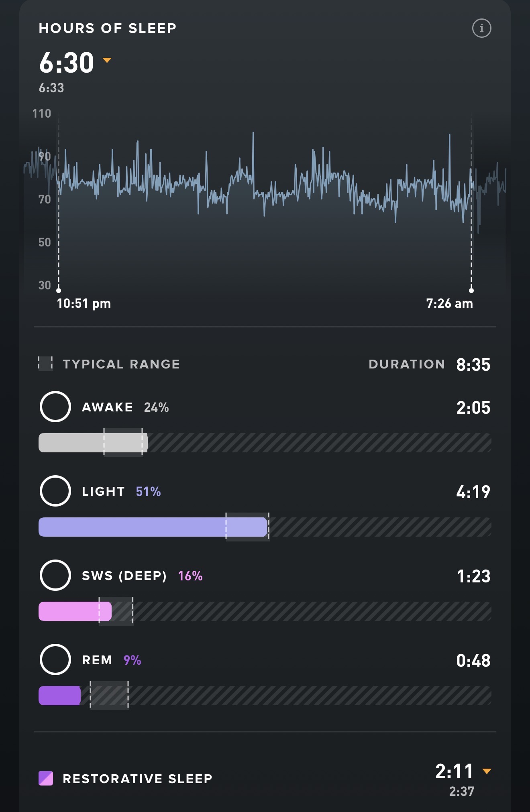
Task: Tap the heart rate sleep graph
Action: (x=265, y=193)
